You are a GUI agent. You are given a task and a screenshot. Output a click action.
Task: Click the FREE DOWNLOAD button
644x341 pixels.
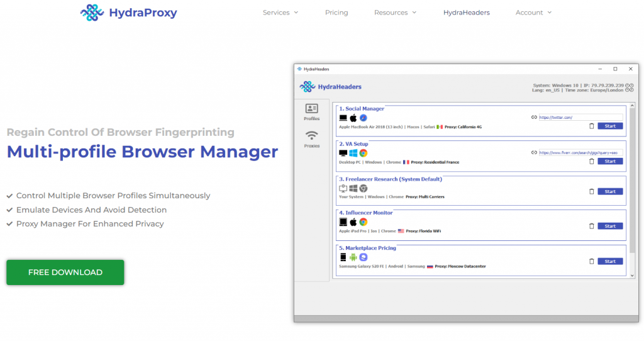point(65,272)
